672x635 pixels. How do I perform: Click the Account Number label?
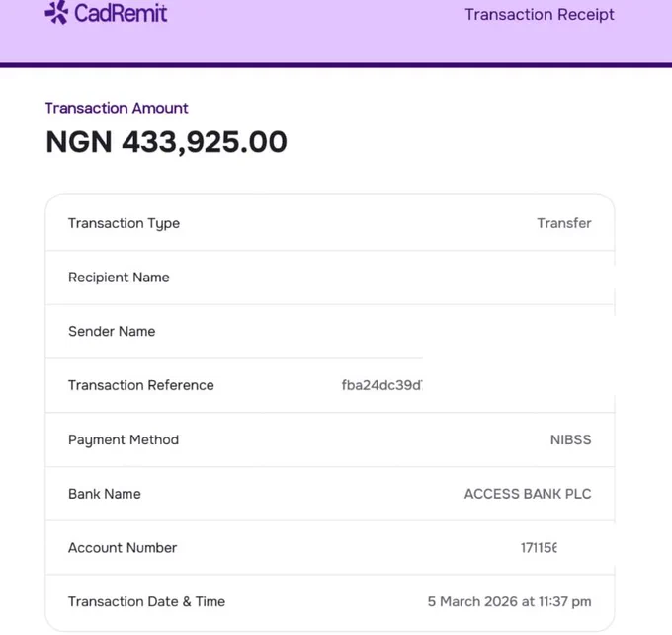(x=123, y=548)
